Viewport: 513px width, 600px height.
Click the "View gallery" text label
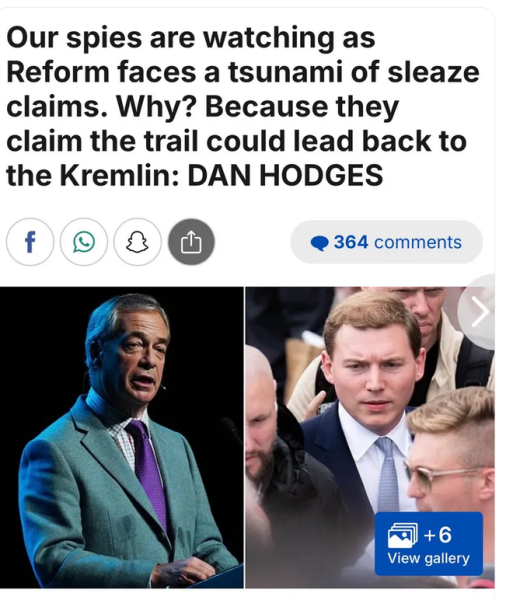click(428, 558)
